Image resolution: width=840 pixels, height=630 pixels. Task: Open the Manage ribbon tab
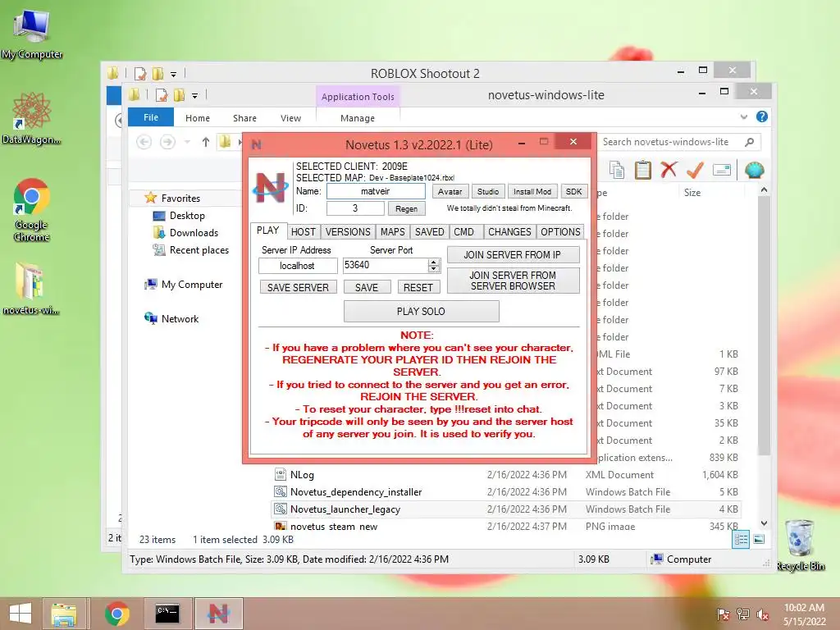(358, 118)
